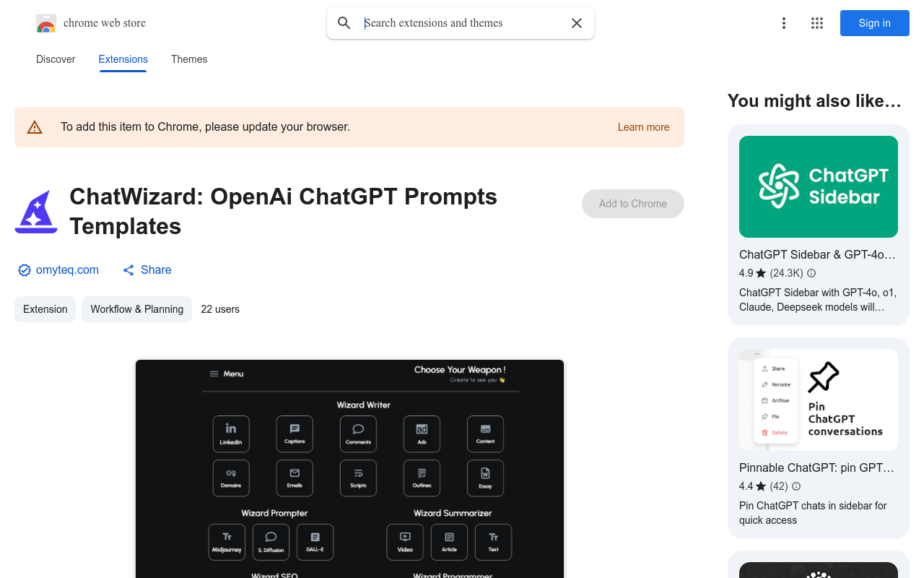This screenshot has width=924, height=578.
Task: Open the three-dot browser menu
Action: click(x=784, y=23)
